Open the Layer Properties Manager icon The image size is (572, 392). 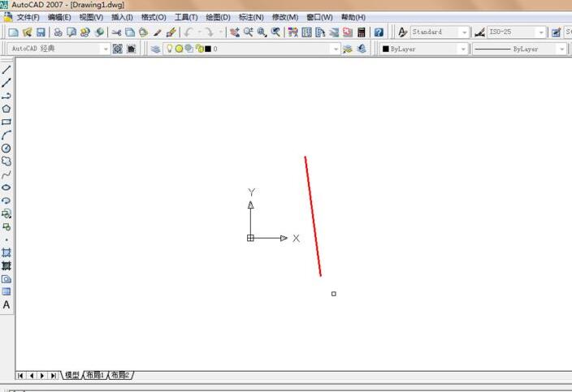tap(156, 49)
